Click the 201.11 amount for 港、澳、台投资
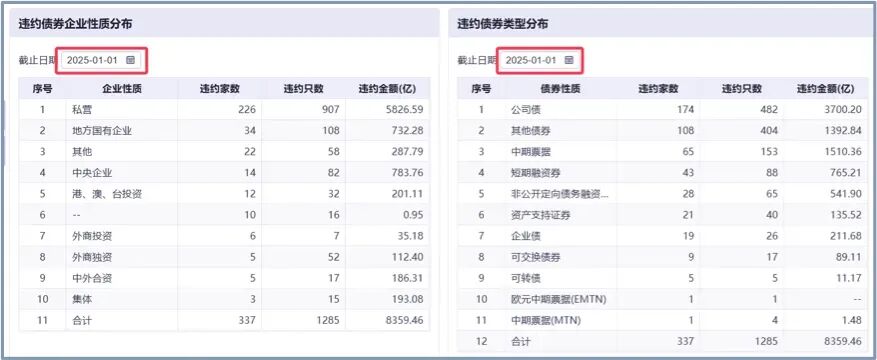The width and height of the screenshot is (877, 360). pyautogui.click(x=407, y=194)
